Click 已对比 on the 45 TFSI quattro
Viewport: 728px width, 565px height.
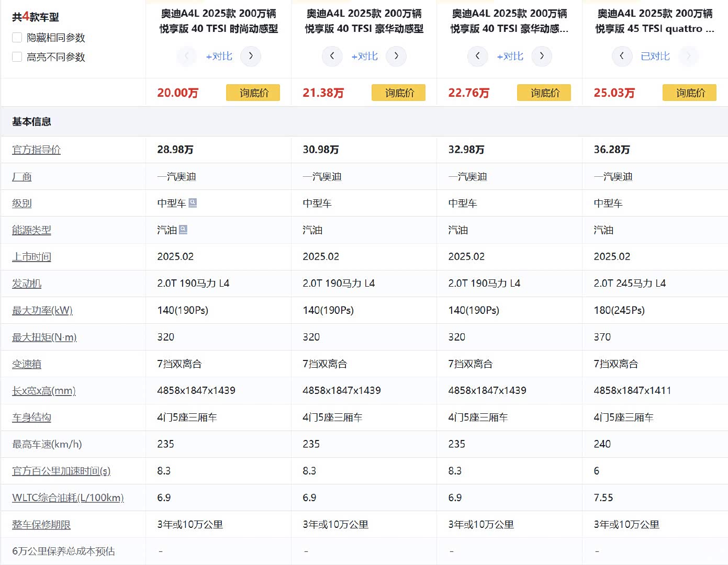point(655,56)
